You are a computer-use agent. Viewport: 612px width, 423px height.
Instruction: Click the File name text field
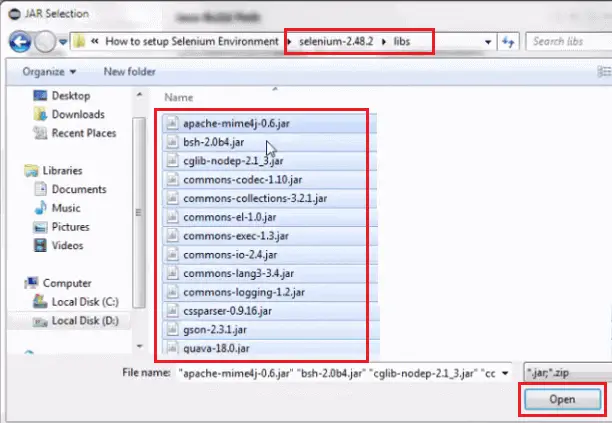[338, 373]
